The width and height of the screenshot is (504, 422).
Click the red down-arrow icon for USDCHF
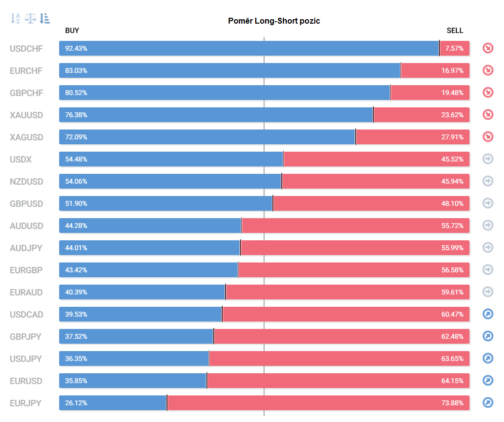[488, 48]
